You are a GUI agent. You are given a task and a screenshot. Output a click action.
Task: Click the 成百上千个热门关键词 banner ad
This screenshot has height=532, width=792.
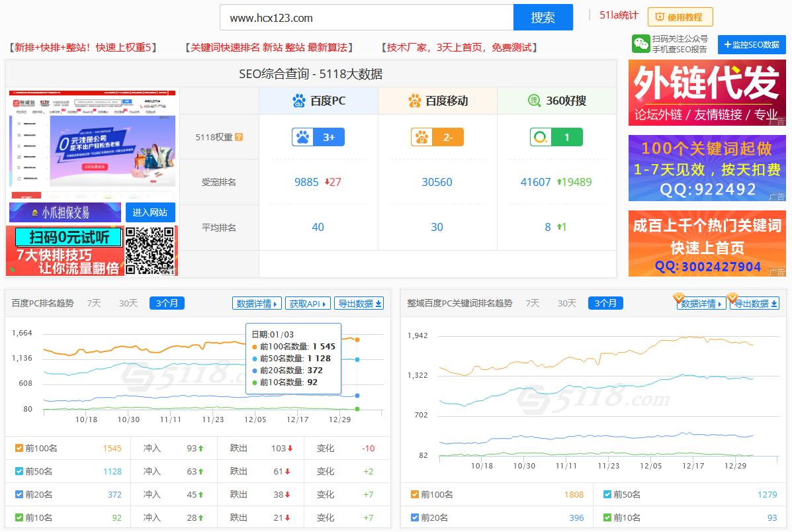tap(707, 244)
